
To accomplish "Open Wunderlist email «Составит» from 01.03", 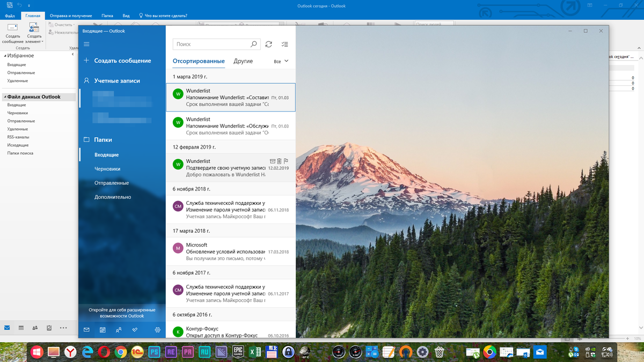I will [x=231, y=98].
